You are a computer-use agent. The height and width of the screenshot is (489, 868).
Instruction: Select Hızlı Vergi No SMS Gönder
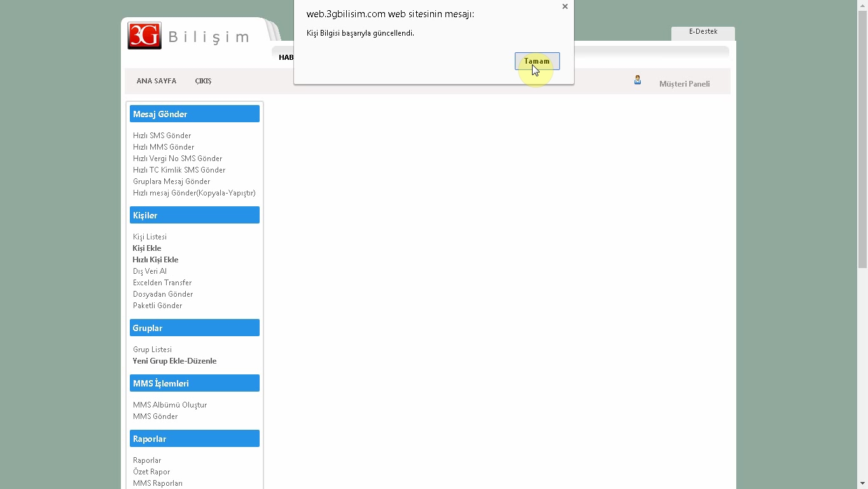178,159
